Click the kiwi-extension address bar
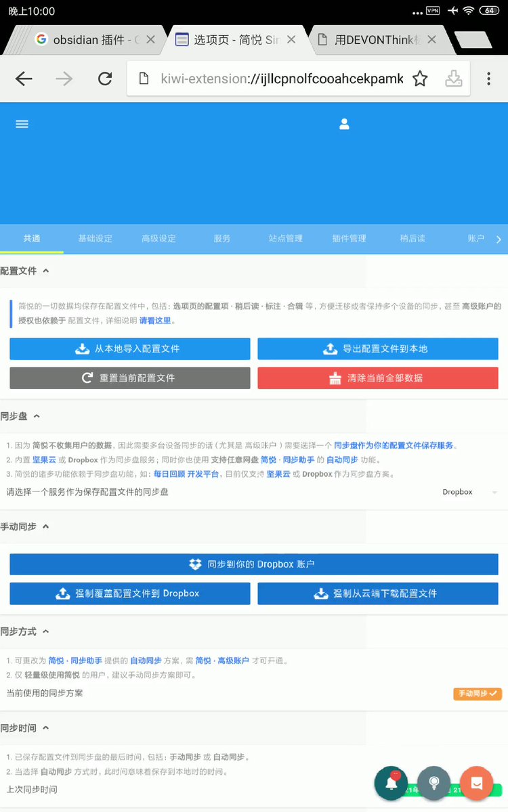Screen dimensions: 508x812 tap(281, 78)
